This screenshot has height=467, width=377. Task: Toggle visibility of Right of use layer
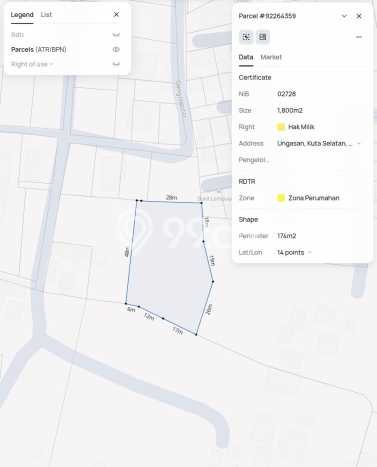click(116, 64)
